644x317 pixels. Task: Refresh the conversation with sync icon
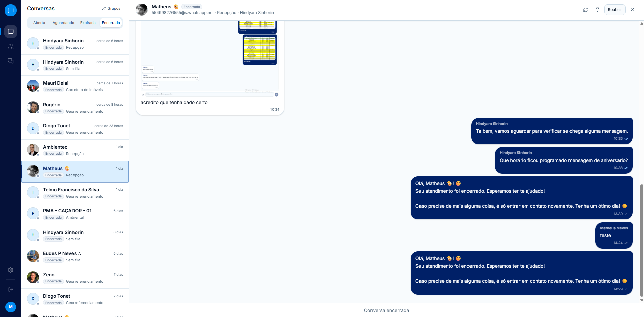pos(585,10)
